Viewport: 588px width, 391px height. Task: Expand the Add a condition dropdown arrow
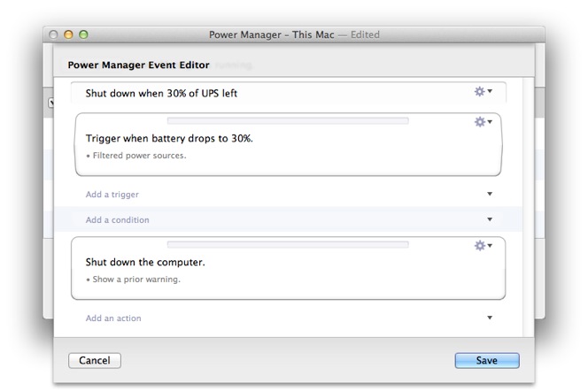tap(490, 219)
